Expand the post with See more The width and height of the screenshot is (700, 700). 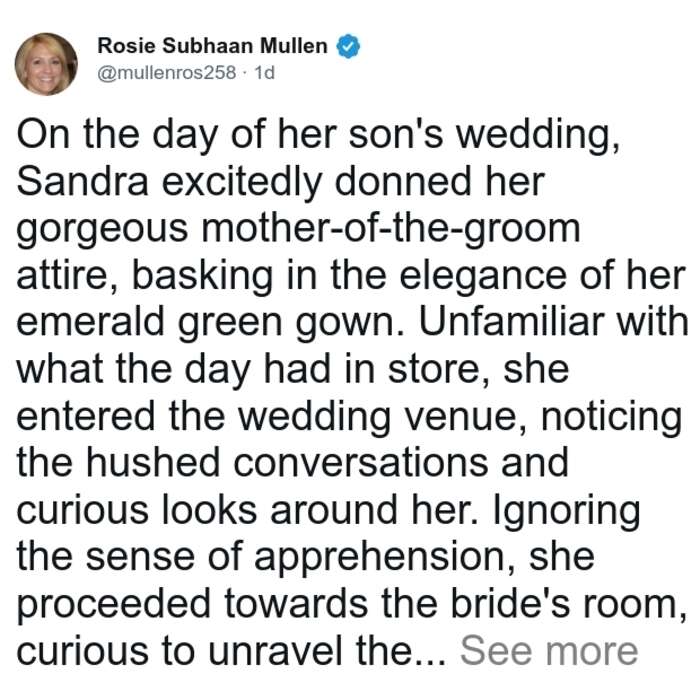pyautogui.click(x=549, y=651)
